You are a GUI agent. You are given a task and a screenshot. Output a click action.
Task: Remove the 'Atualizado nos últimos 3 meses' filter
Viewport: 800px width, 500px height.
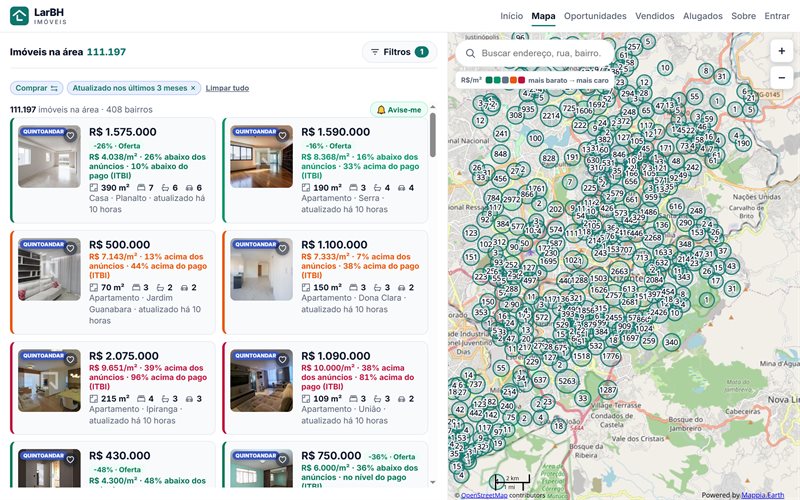point(193,88)
